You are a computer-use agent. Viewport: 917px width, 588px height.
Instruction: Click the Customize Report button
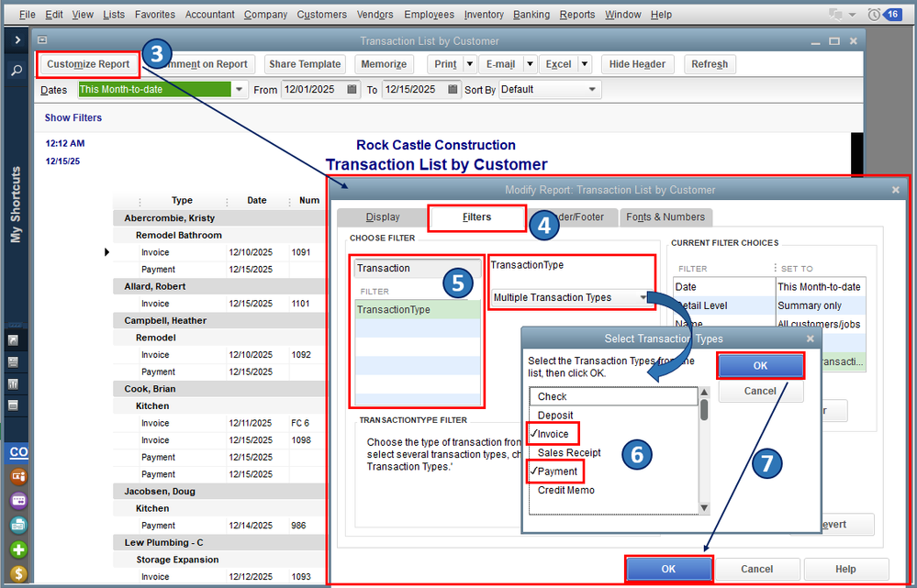89,64
